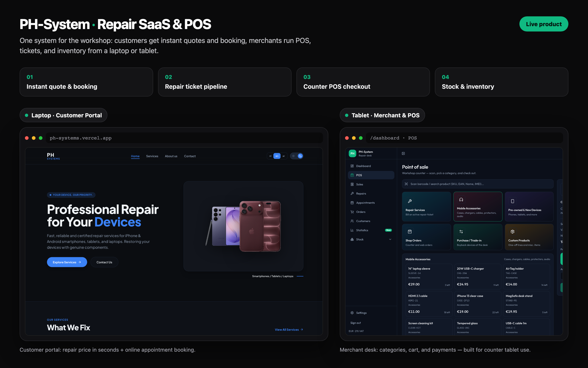
Task: Click the wrench icon on Repair Services card
Action: (410, 201)
